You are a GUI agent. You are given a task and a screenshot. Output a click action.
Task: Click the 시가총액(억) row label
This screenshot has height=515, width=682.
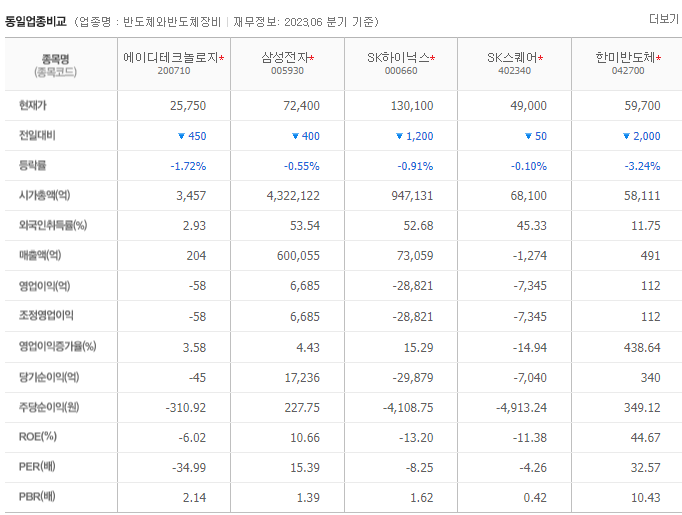(44, 195)
